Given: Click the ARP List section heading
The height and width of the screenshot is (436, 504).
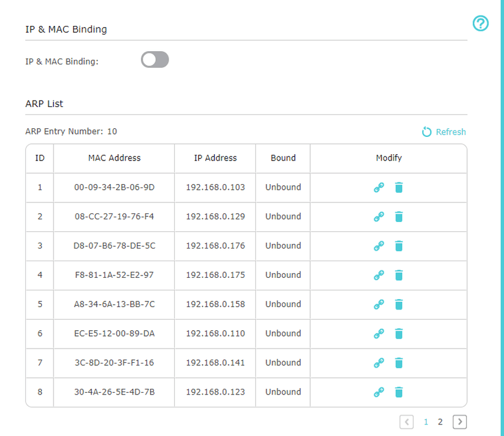Looking at the screenshot, I should (x=44, y=104).
